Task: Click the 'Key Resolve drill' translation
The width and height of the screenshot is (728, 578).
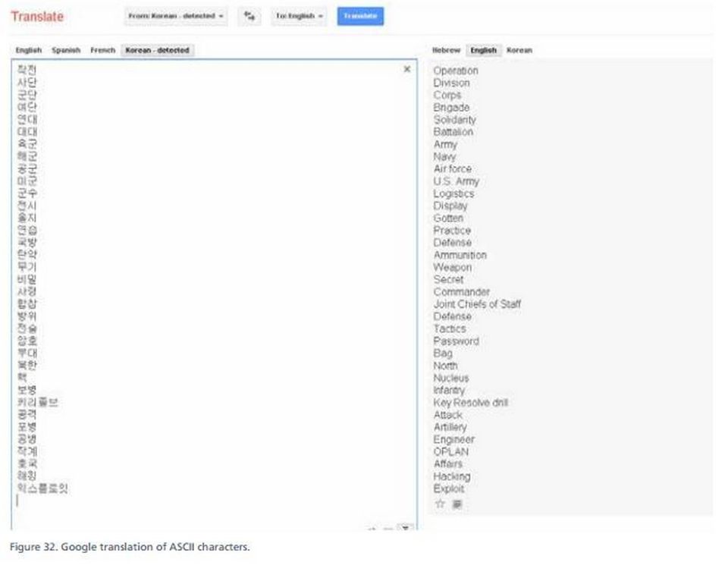Action: (470, 403)
